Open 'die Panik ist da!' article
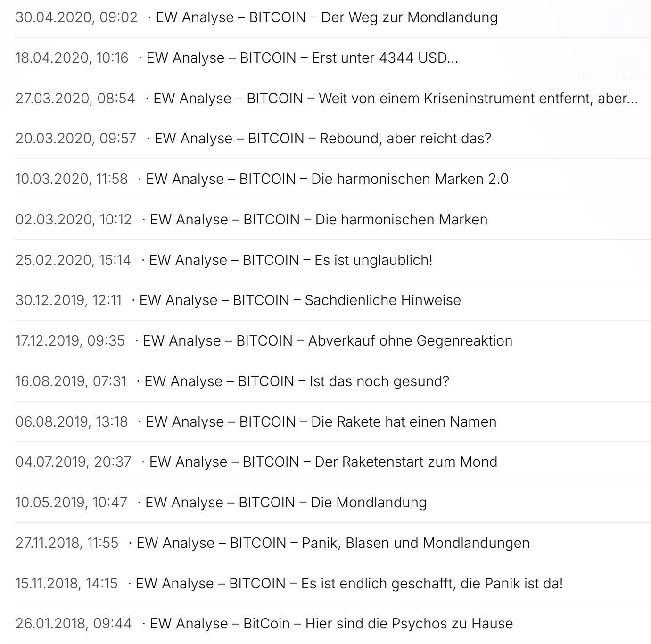 tap(349, 584)
